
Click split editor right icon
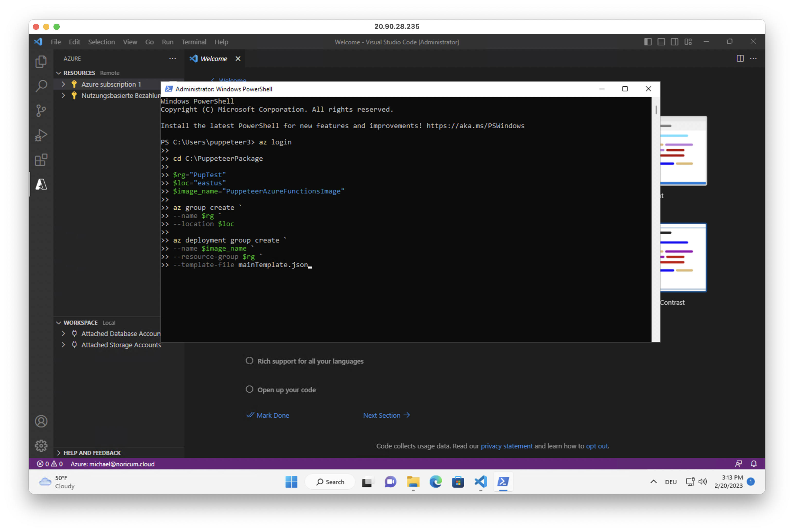coord(740,59)
